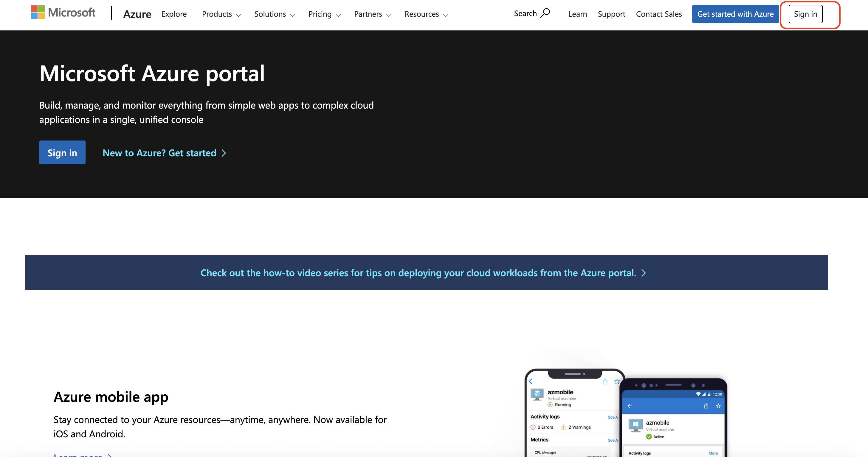The height and width of the screenshot is (457, 868).
Task: Click the Android mockup back arrow
Action: click(630, 406)
